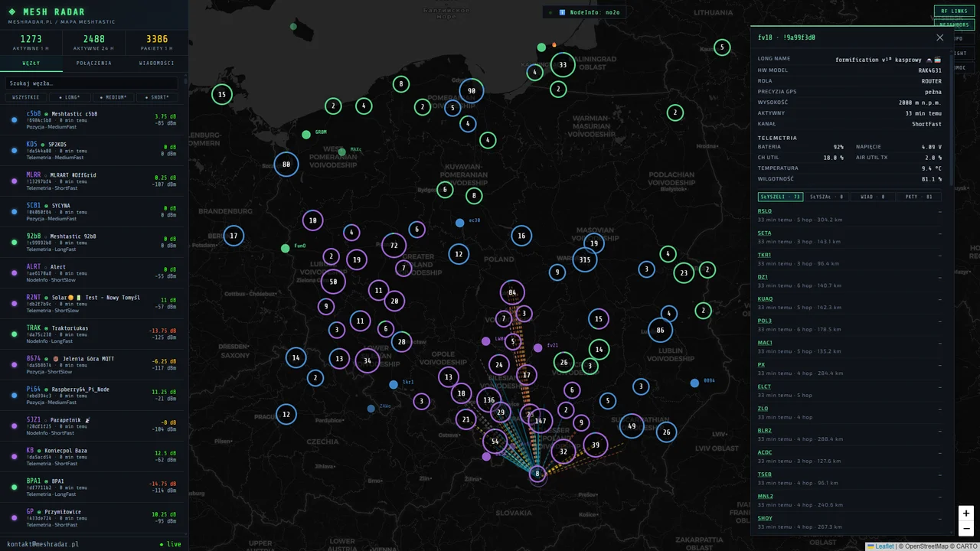Click the 1kr1 node marker on map
This screenshot has width=980, height=551.
click(394, 384)
